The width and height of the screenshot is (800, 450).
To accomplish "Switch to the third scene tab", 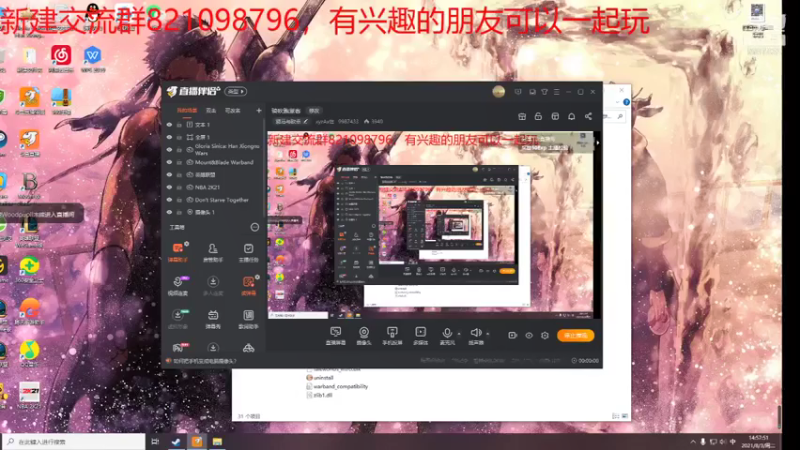I will point(233,111).
